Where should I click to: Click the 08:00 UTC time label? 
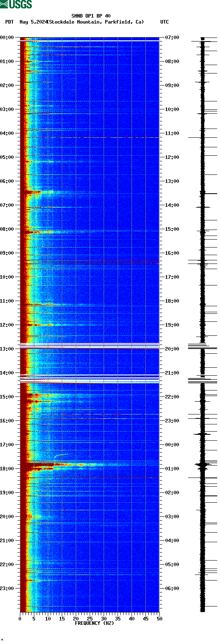(x=172, y=61)
